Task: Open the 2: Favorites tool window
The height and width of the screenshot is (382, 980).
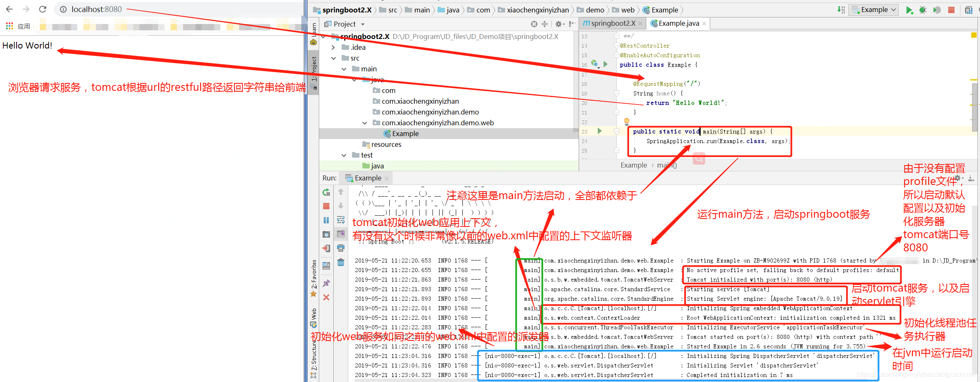Action: (314, 278)
